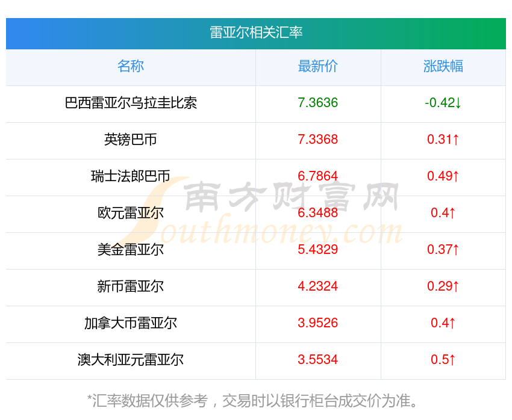This screenshot has width=512, height=420.
Task: Click the 英镑巴币 row name
Action: [x=131, y=140]
